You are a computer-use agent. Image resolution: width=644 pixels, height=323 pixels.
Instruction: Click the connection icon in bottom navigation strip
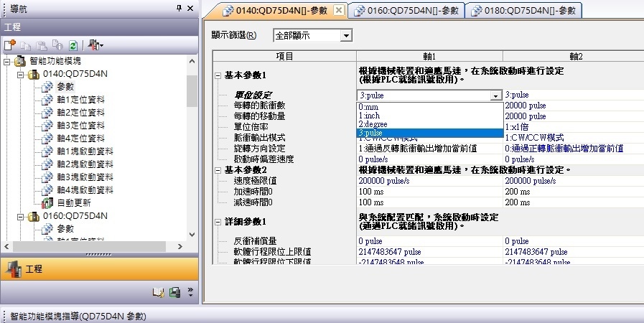[174, 292]
